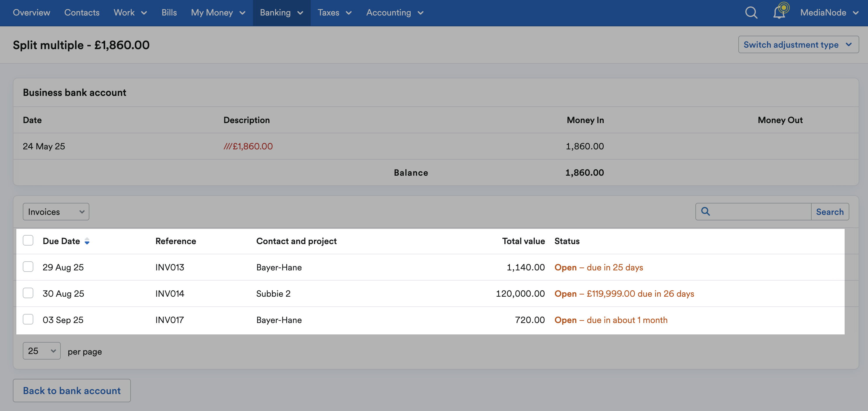This screenshot has height=411, width=868.
Task: View notifications via the bell icon
Action: click(x=778, y=13)
